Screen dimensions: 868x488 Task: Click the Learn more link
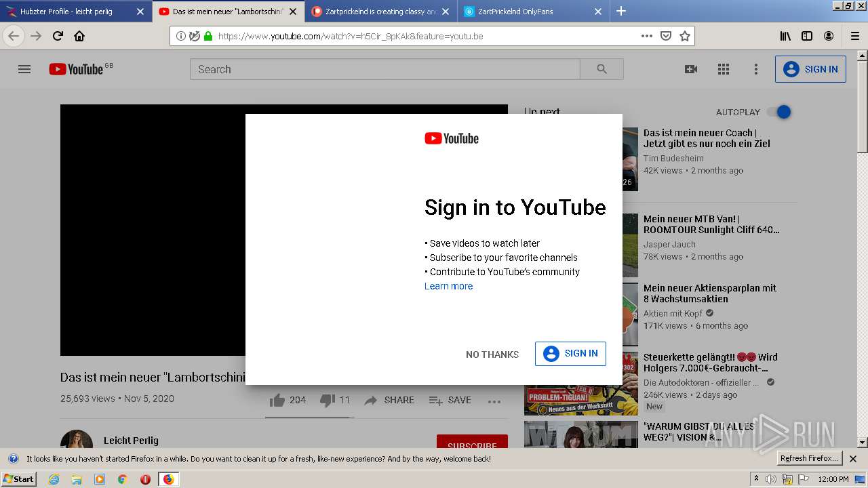coord(448,286)
